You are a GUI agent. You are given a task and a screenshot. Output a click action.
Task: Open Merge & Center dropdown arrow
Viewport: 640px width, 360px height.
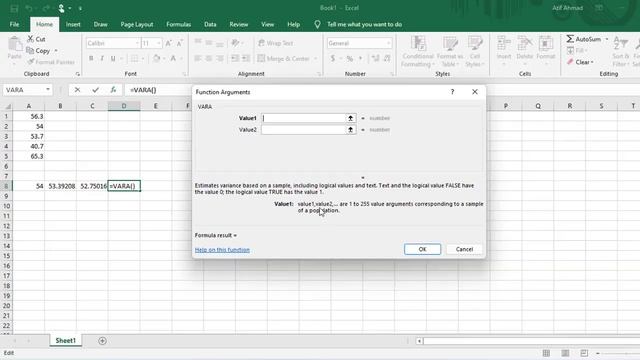click(x=316, y=59)
